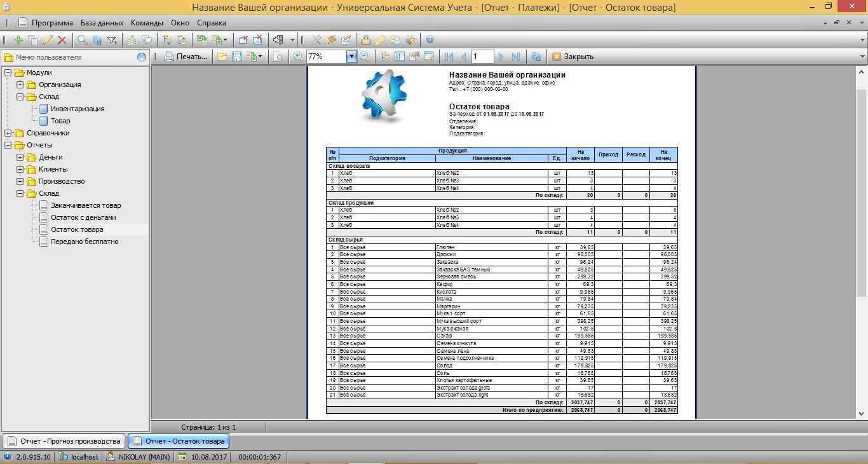This screenshot has height=464, width=868.
Task: Click the users icon in main toolbar
Action: (395, 40)
